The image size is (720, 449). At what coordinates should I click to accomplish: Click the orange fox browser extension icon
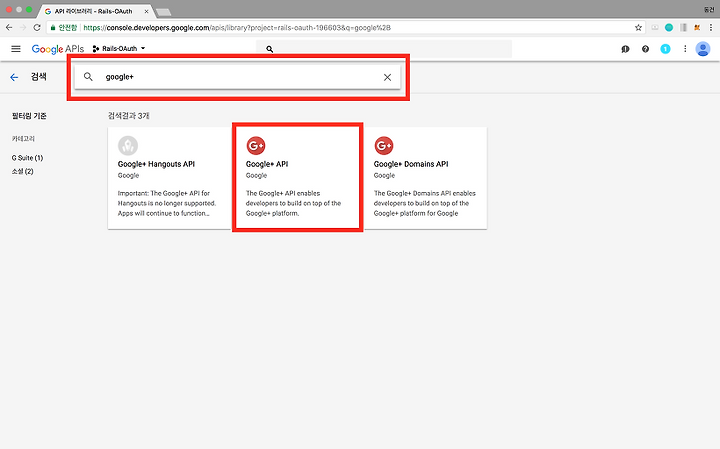[x=697, y=28]
